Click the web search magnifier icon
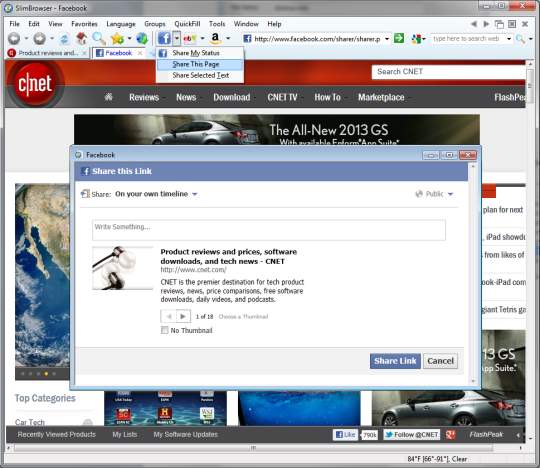 coord(520,39)
